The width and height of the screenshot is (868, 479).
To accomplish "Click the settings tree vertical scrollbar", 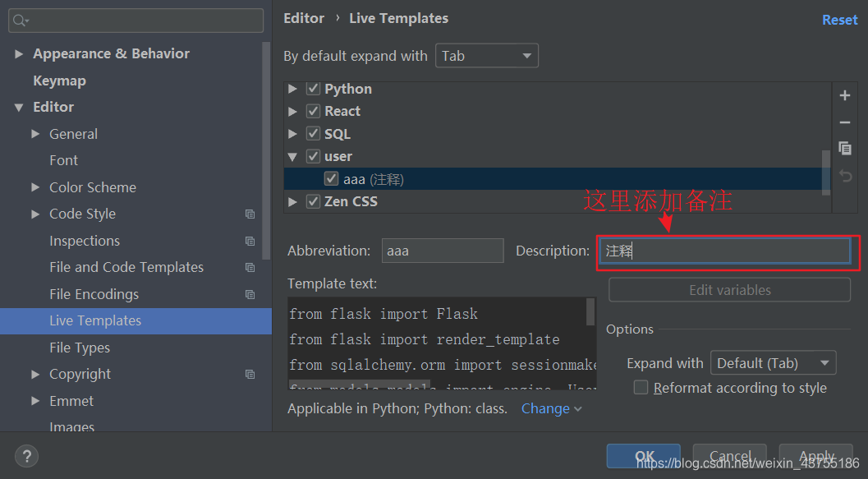I will click(266, 150).
